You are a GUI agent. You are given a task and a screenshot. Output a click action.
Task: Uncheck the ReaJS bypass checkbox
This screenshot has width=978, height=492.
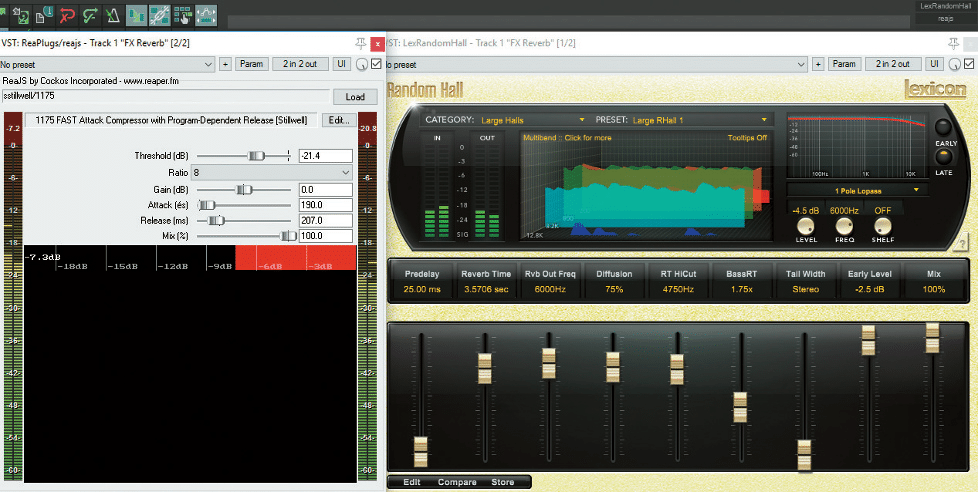pyautogui.click(x=376, y=64)
